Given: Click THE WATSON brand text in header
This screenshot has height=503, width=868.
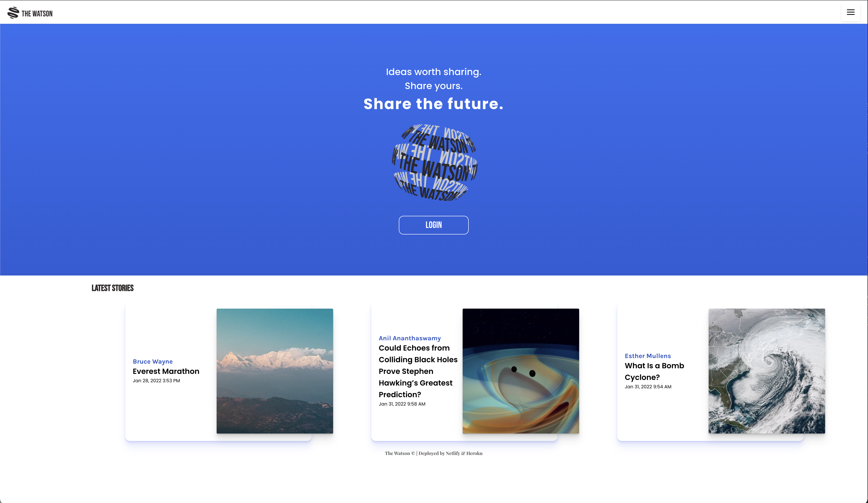Looking at the screenshot, I should coord(37,14).
